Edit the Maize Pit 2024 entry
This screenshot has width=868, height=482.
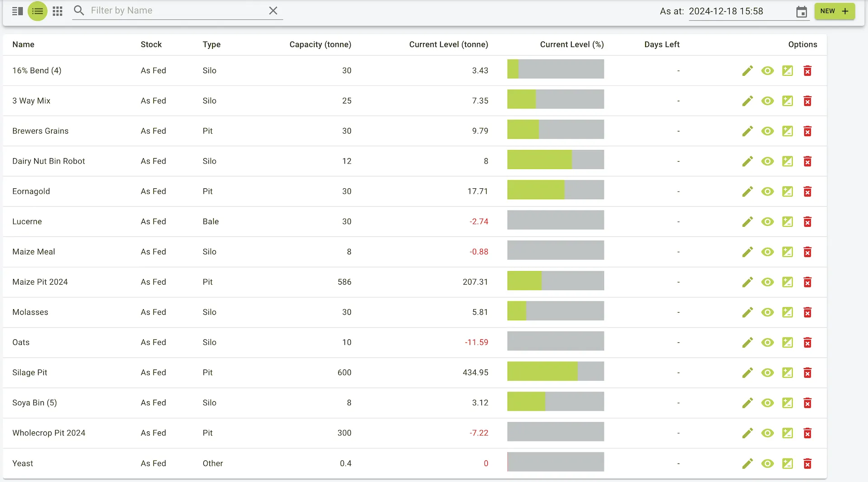pos(747,282)
